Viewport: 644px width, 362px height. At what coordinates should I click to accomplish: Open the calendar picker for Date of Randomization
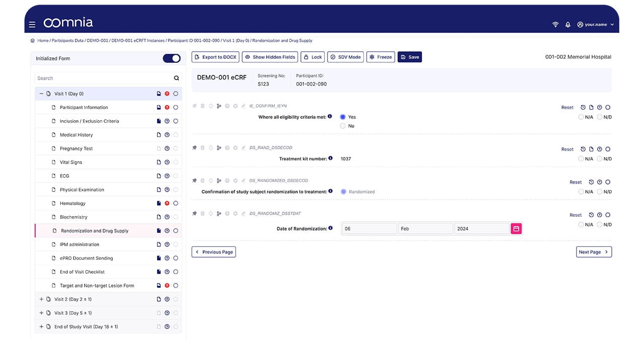pyautogui.click(x=516, y=228)
